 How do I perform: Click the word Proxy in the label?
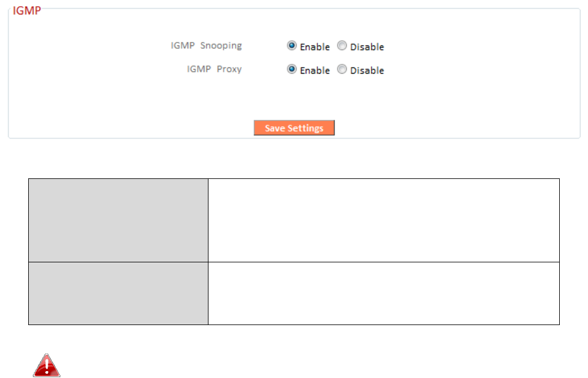point(229,69)
